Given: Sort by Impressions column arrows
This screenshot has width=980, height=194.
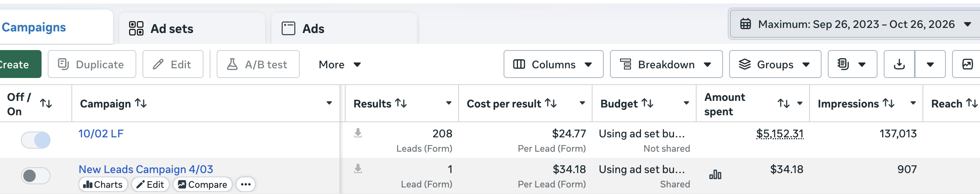Looking at the screenshot, I should (888, 103).
